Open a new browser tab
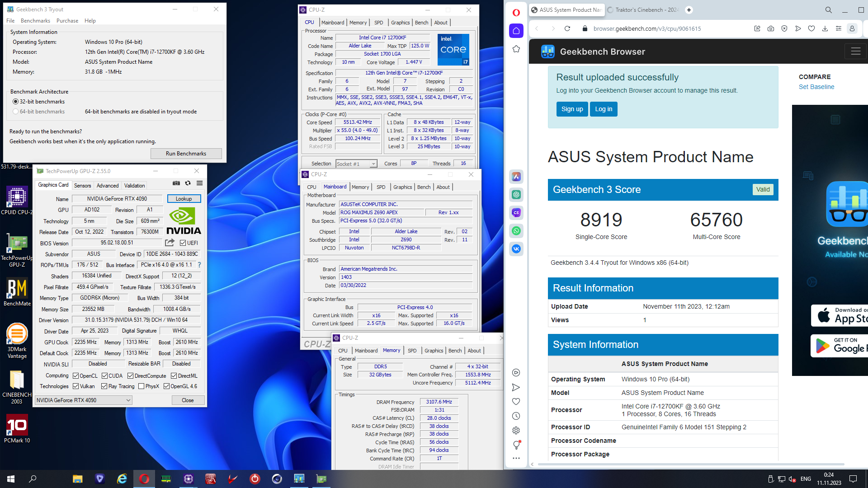868x488 pixels. tap(689, 10)
